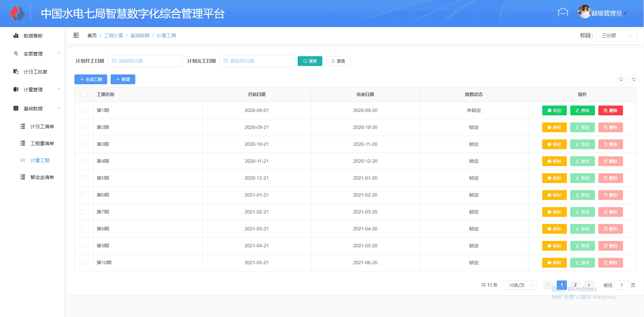This screenshot has height=317, width=644.
Task: Open the 10条/页 page size dropdown
Action: [x=519, y=286]
